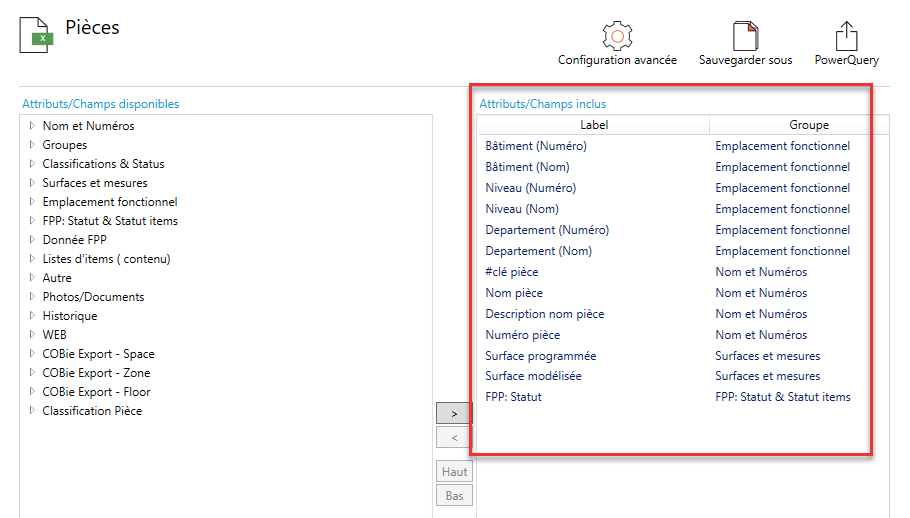This screenshot has width=910, height=518.
Task: Sort by the Groupe column header
Action: pyautogui.click(x=808, y=125)
